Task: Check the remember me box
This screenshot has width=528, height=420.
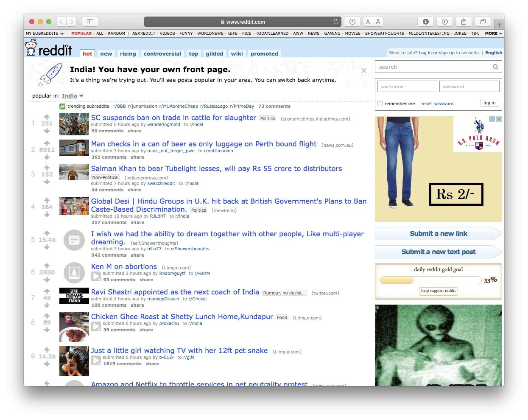Action: point(380,104)
